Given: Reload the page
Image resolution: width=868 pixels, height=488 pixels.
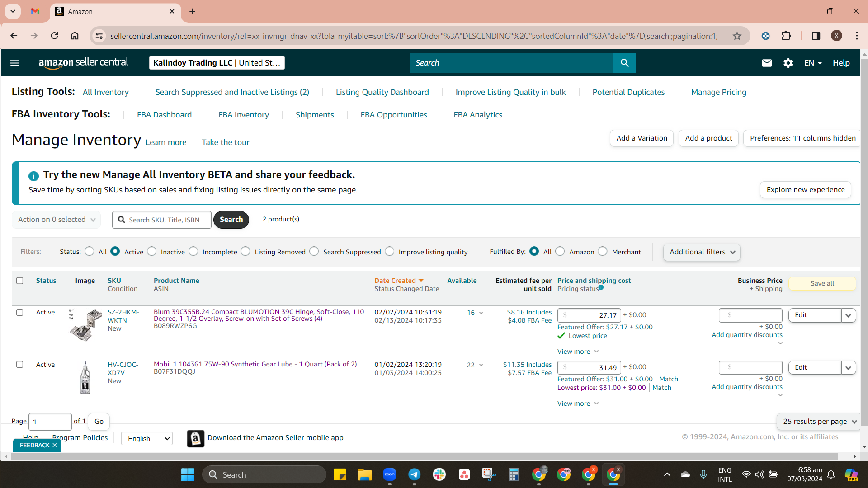Looking at the screenshot, I should 54,36.
